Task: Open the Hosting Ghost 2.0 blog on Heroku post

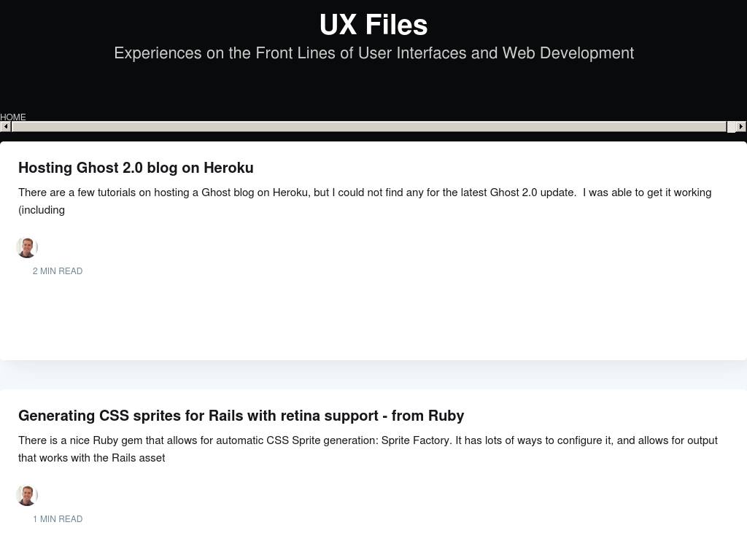Action: [136, 168]
